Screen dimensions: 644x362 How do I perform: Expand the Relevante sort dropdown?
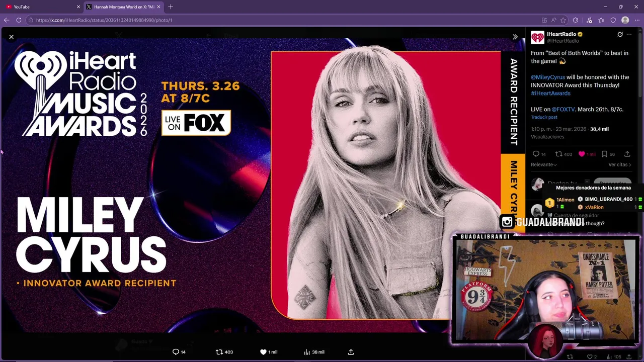coord(544,164)
